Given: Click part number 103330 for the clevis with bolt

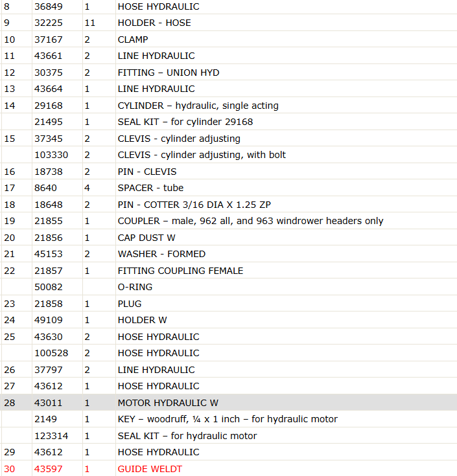Looking at the screenshot, I should [51, 155].
